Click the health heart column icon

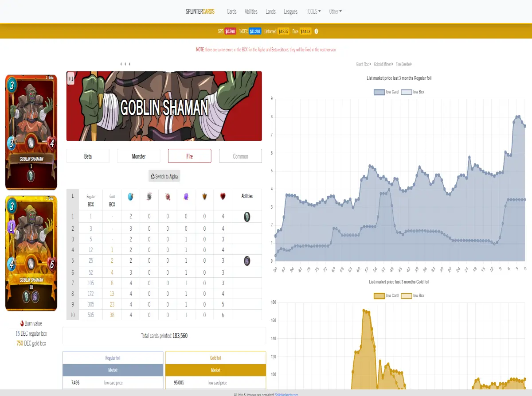click(223, 197)
